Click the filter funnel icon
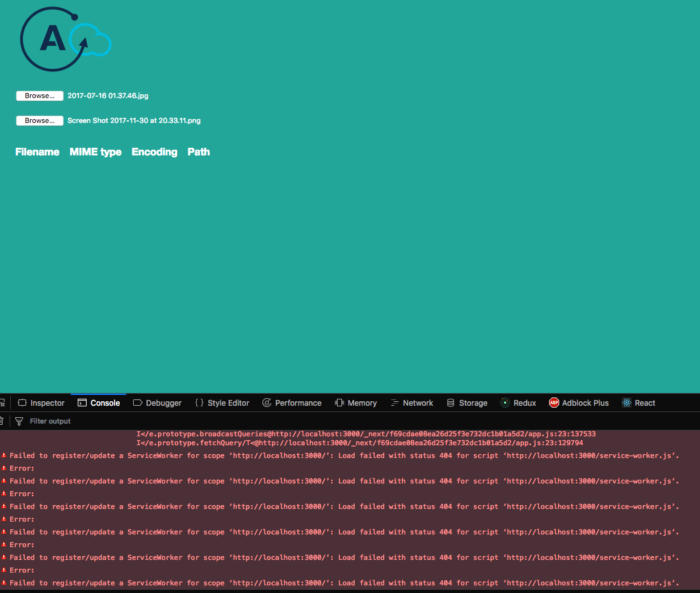The height and width of the screenshot is (593, 700). click(18, 421)
